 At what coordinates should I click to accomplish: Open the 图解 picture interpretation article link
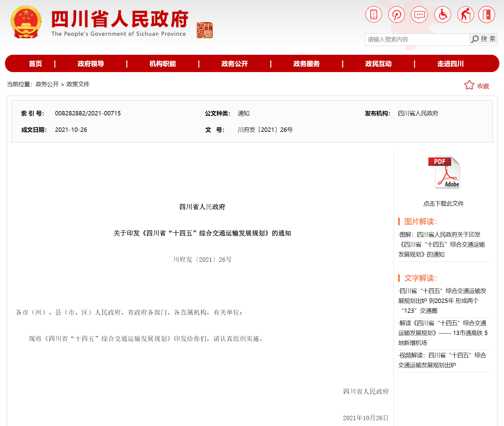click(x=442, y=244)
